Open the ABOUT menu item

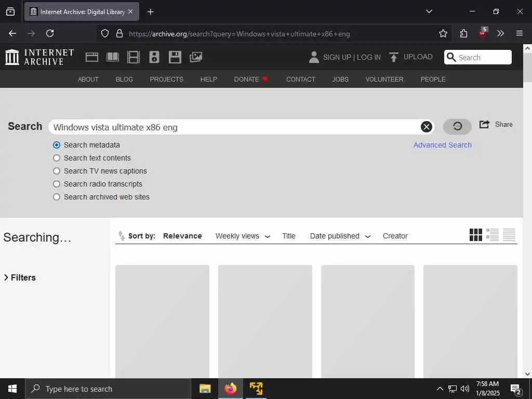click(88, 79)
